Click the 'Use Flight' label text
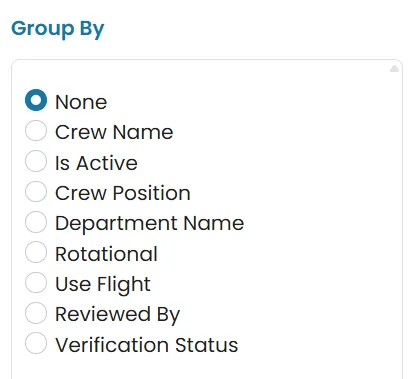The image size is (418, 379). click(x=103, y=285)
